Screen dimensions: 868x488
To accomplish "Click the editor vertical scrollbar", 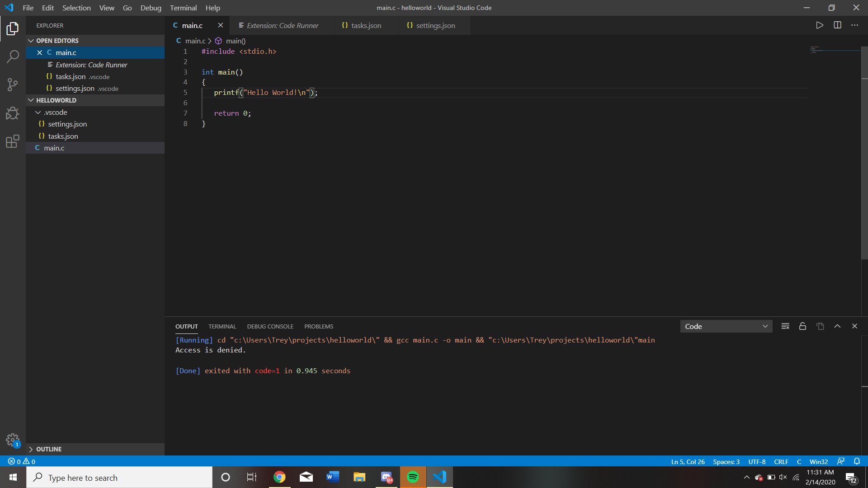I will pos(864,154).
